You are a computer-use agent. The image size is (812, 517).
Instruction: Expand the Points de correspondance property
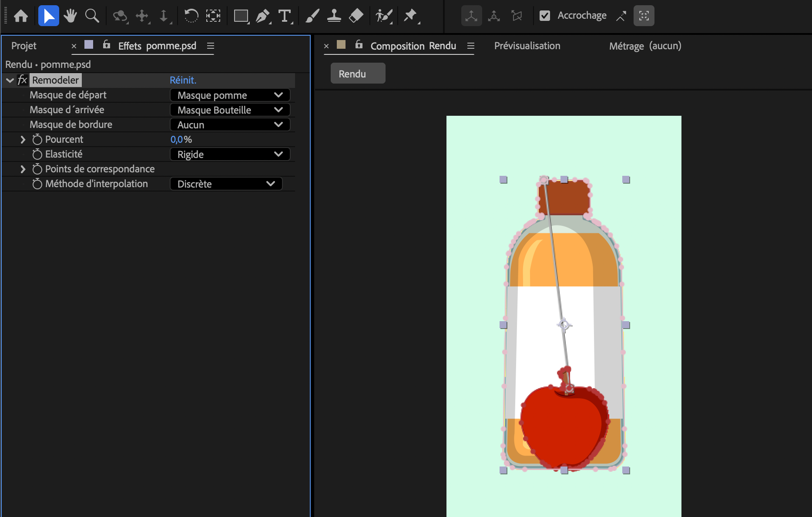point(23,169)
